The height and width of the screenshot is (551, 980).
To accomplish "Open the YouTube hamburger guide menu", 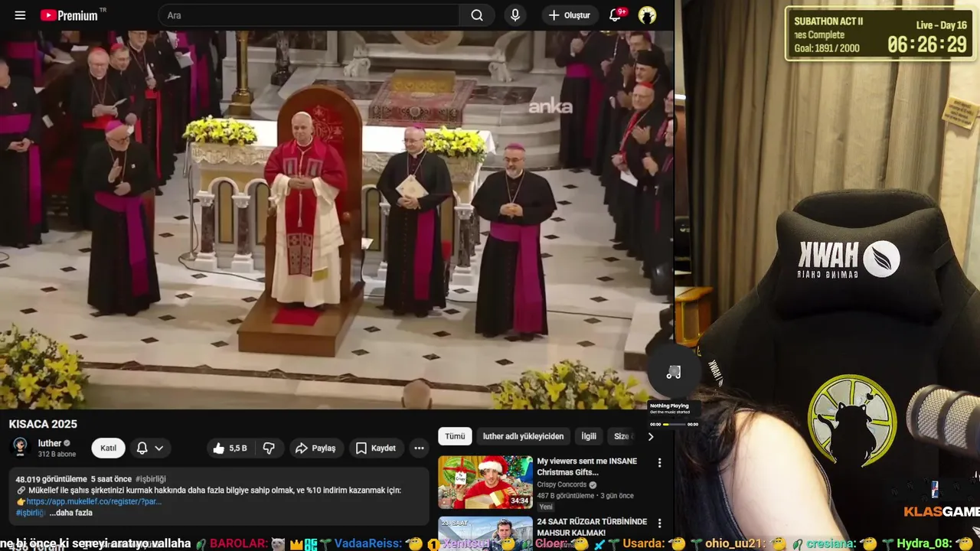I will pos(20,15).
